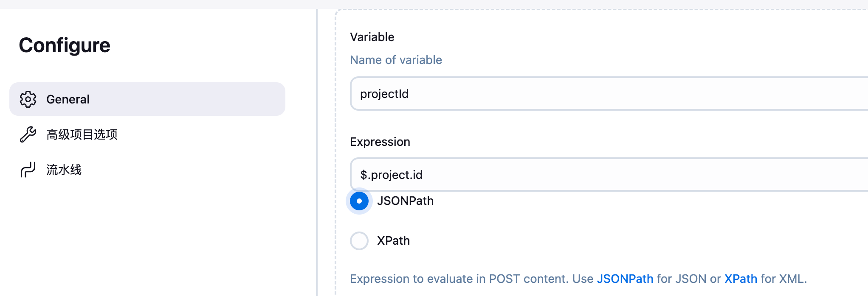The width and height of the screenshot is (868, 296).
Task: Jump to the 高级项目选项 section
Action: coord(82,134)
